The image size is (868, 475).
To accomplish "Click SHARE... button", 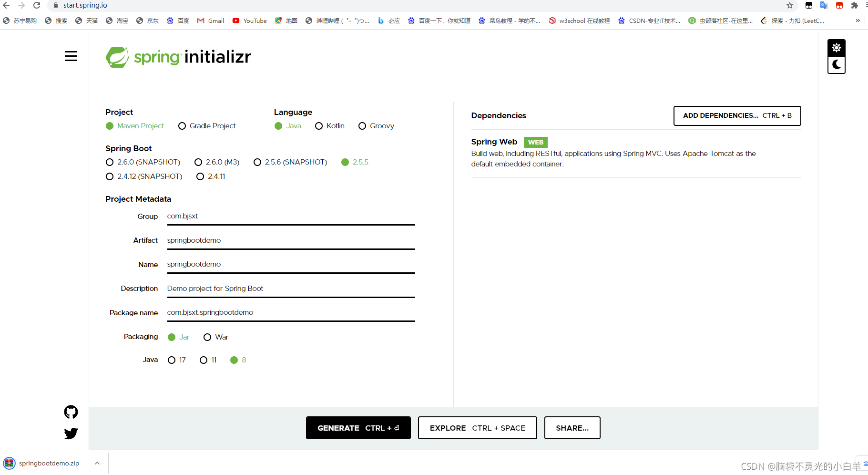I will pos(572,428).
